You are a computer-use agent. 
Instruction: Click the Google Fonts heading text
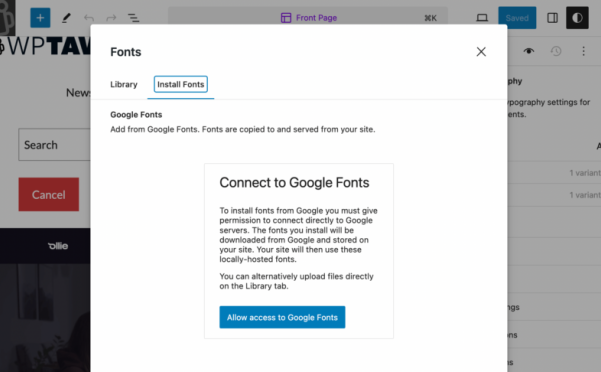pyautogui.click(x=136, y=115)
